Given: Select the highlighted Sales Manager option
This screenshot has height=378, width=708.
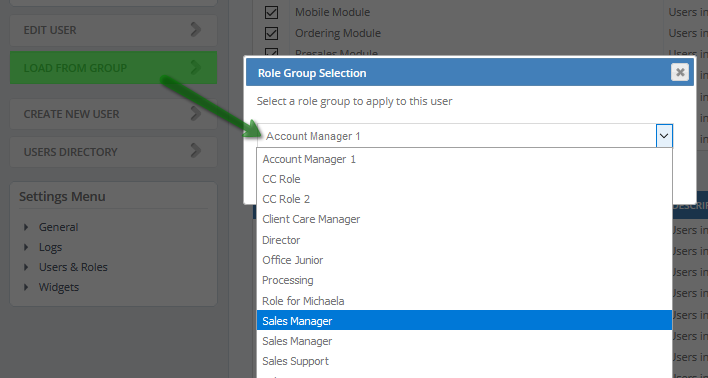Looking at the screenshot, I should tap(464, 320).
